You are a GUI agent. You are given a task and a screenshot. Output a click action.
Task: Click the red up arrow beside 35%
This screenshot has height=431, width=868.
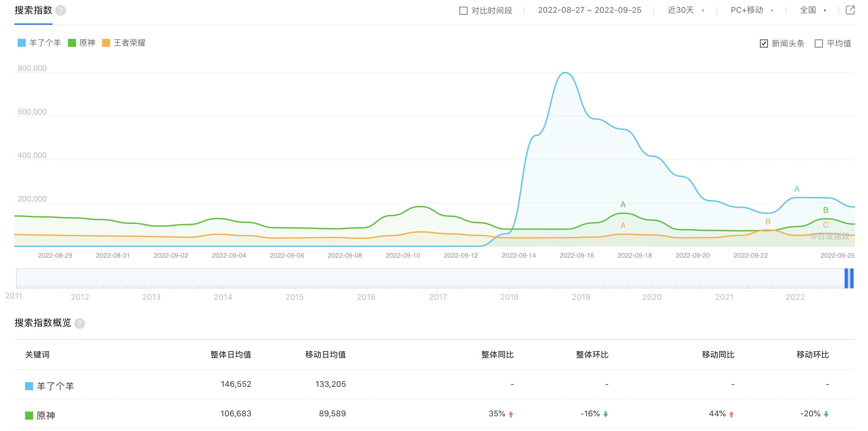point(511,414)
